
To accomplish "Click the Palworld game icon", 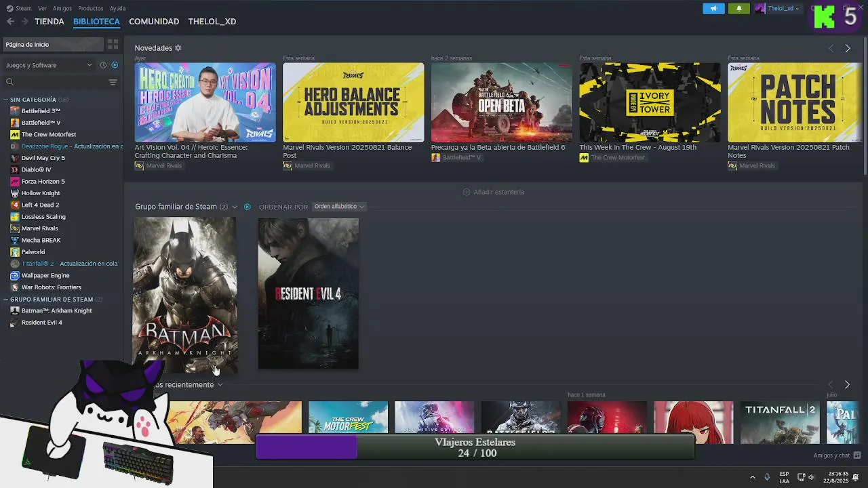I will (x=15, y=252).
